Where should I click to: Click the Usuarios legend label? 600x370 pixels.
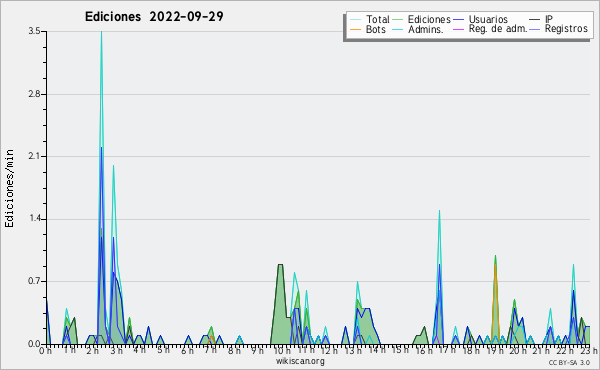tap(488, 20)
